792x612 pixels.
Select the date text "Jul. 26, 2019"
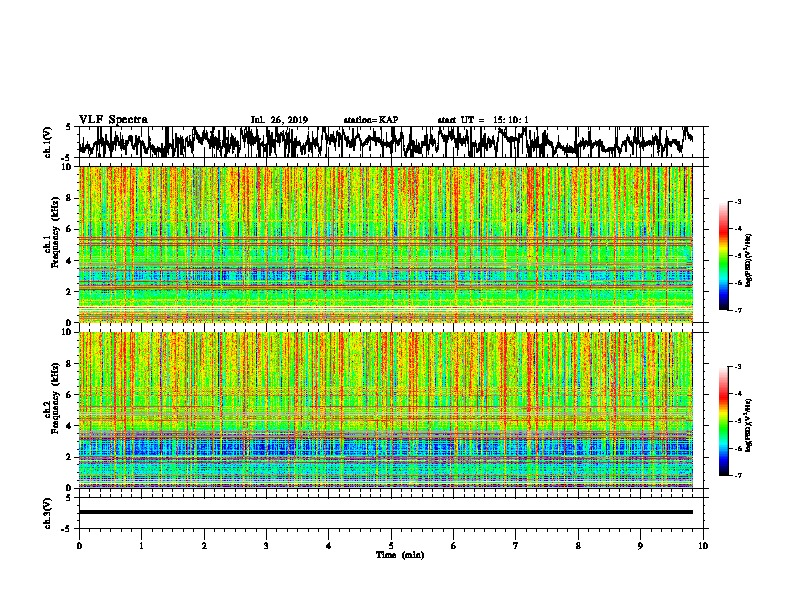(279, 120)
